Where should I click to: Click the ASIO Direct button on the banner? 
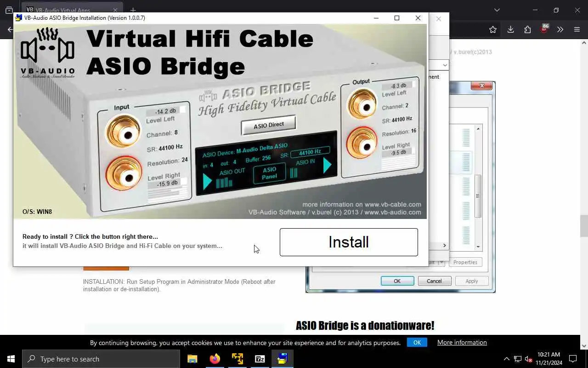point(269,125)
